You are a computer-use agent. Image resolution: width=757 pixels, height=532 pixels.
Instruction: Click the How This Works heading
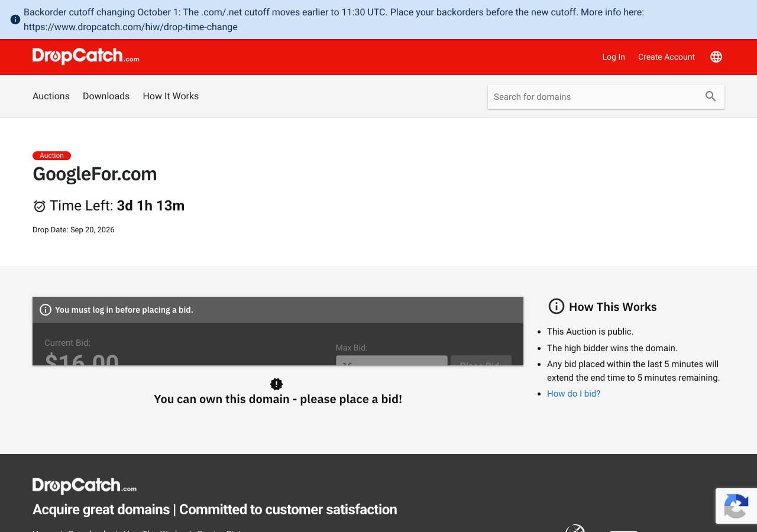[x=613, y=307]
